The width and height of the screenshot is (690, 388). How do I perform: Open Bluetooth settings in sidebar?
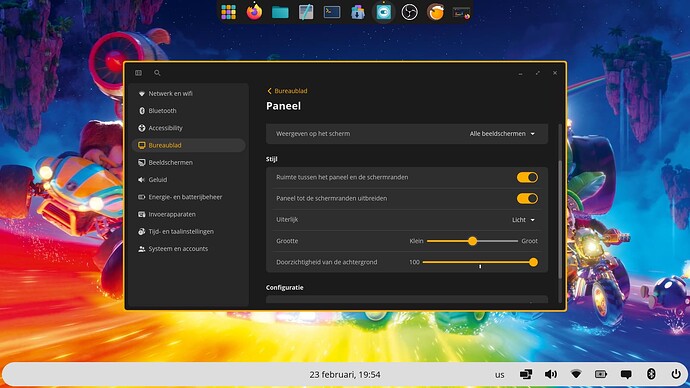(189, 111)
